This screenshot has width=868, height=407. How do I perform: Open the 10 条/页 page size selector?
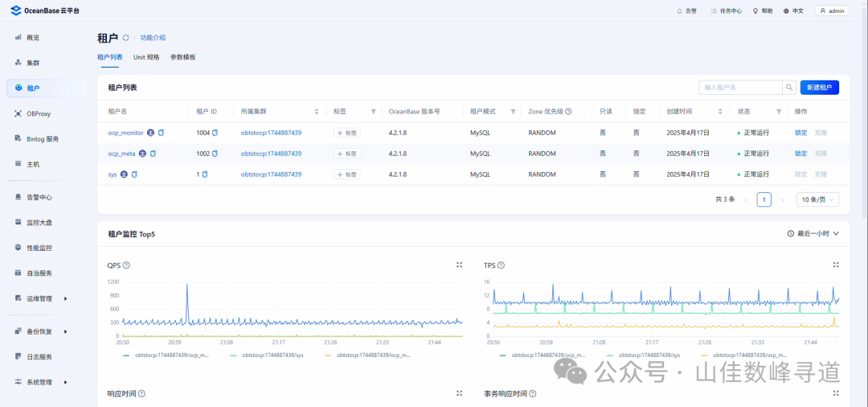[817, 200]
